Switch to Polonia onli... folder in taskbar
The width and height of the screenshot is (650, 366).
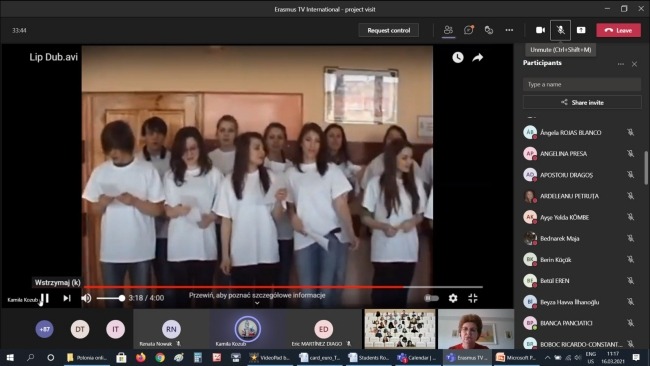click(87, 357)
